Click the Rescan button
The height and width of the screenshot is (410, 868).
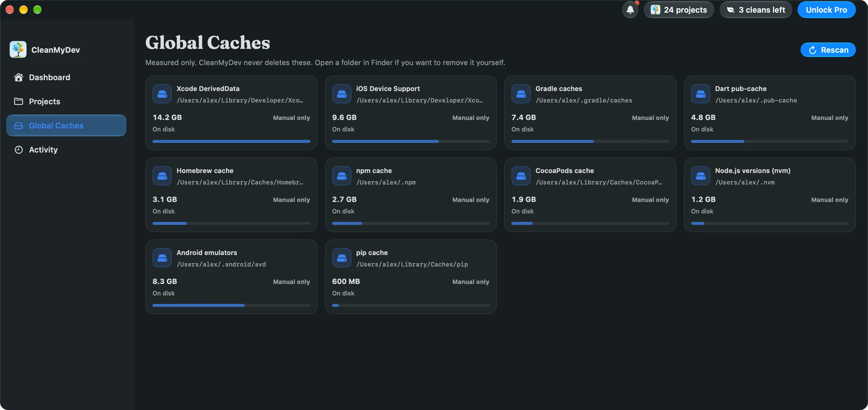point(828,50)
